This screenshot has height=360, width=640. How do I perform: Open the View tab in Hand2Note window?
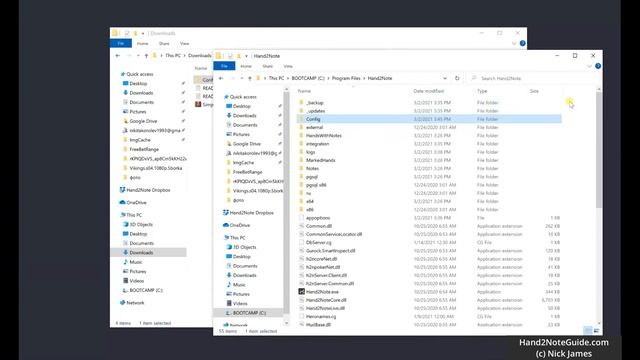(288, 66)
